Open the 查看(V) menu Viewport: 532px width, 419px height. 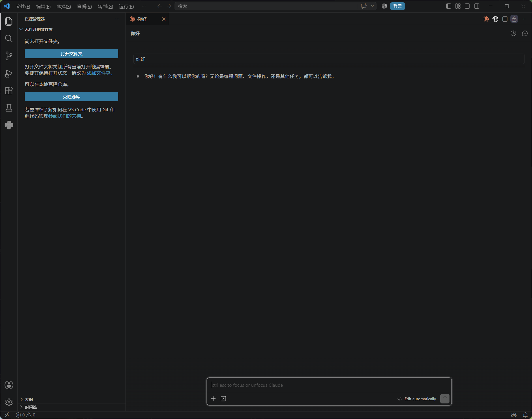coord(84,6)
